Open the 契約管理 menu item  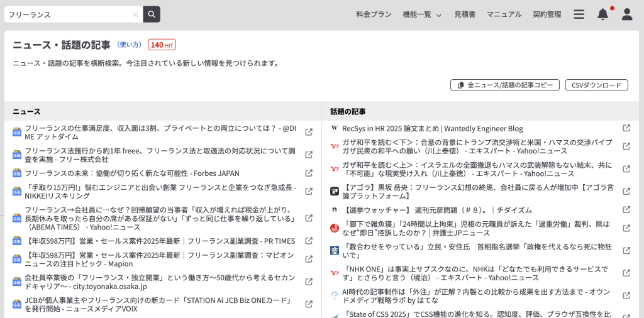(547, 14)
